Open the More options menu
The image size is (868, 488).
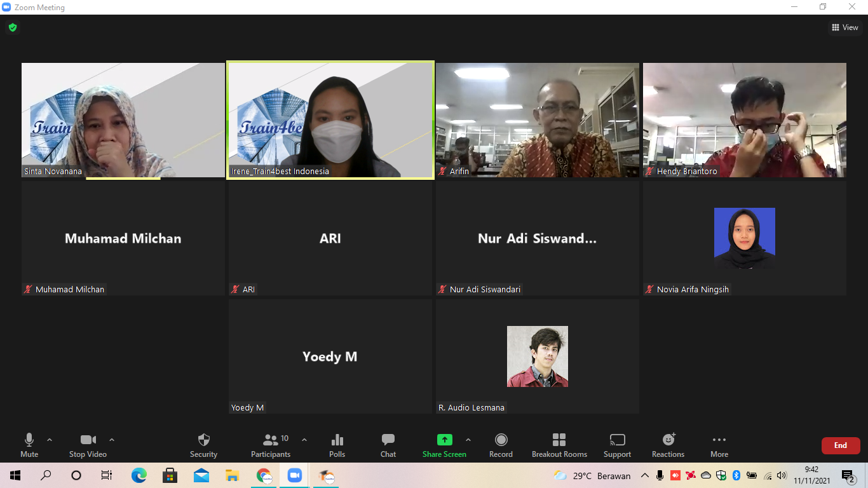point(719,445)
